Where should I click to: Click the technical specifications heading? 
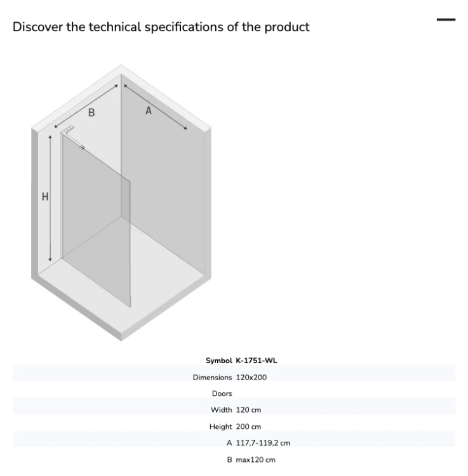(161, 27)
